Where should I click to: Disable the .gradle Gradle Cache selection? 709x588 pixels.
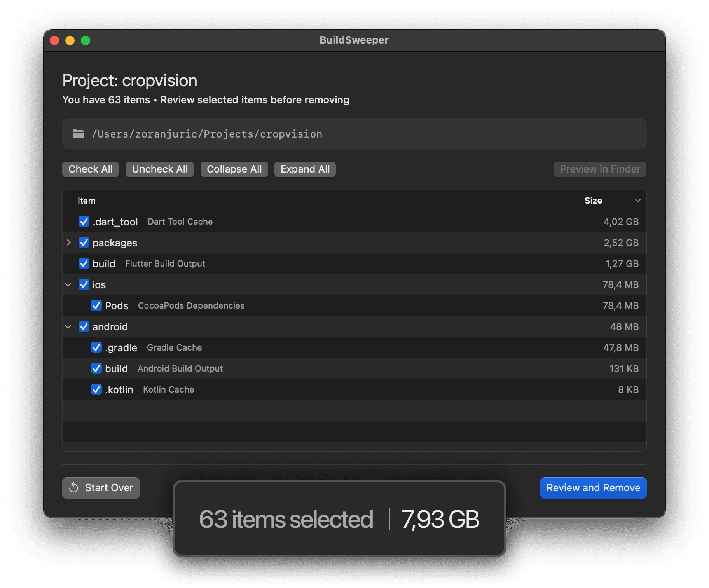tap(96, 347)
